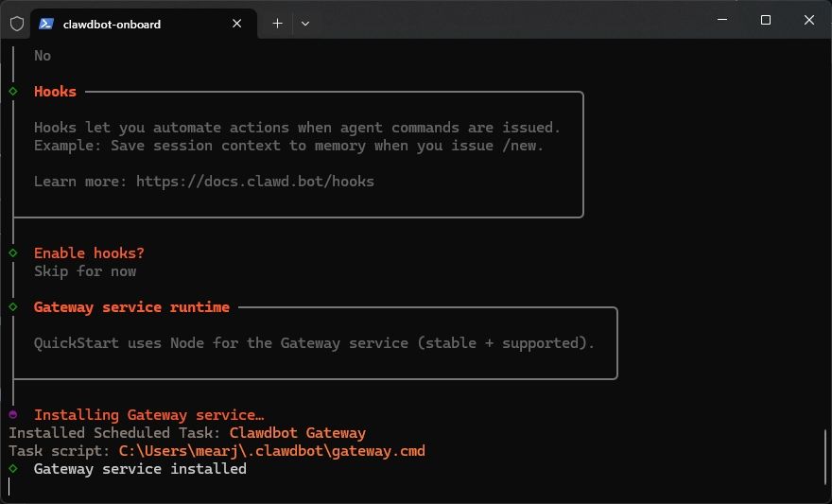Click the 'Enable hooks?' prompt text
The image size is (832, 504).
point(89,253)
